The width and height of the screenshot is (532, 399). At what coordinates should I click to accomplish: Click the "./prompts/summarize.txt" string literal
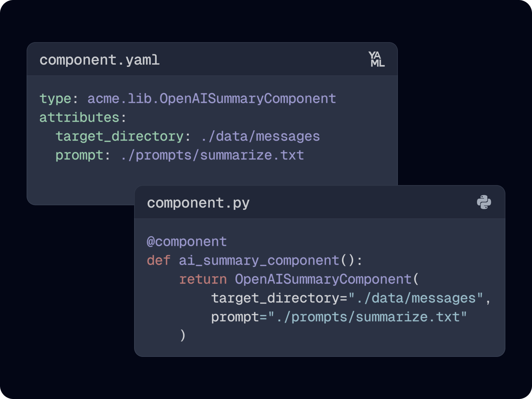[x=368, y=317]
